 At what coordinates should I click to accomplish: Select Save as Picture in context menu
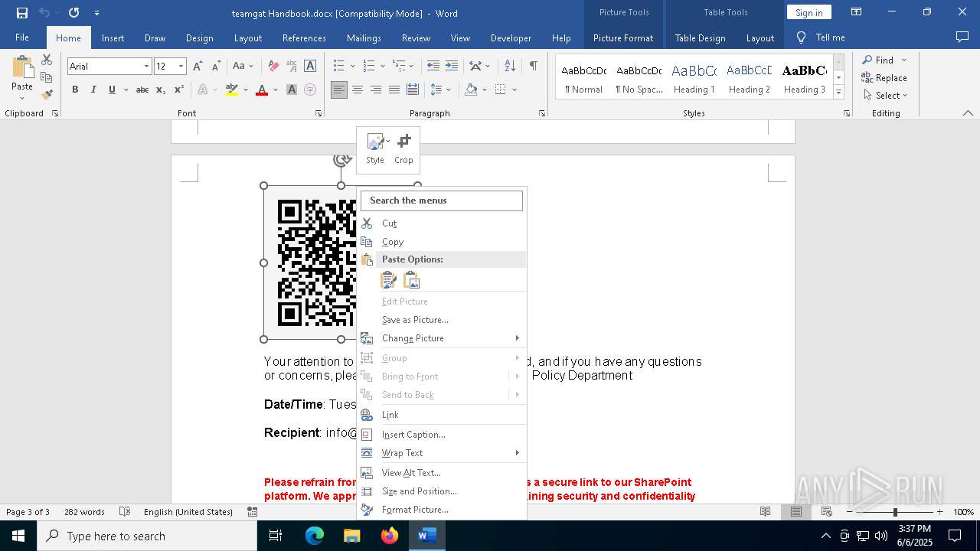pos(443,320)
